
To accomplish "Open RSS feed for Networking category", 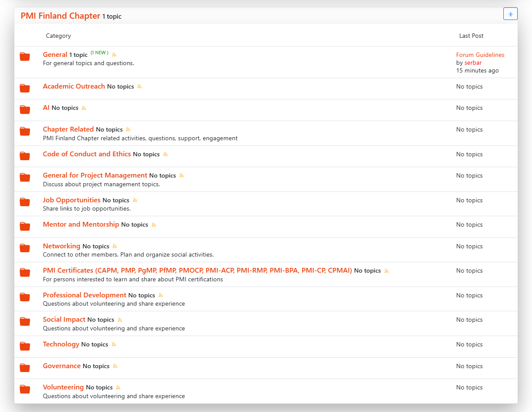I will [x=115, y=247].
